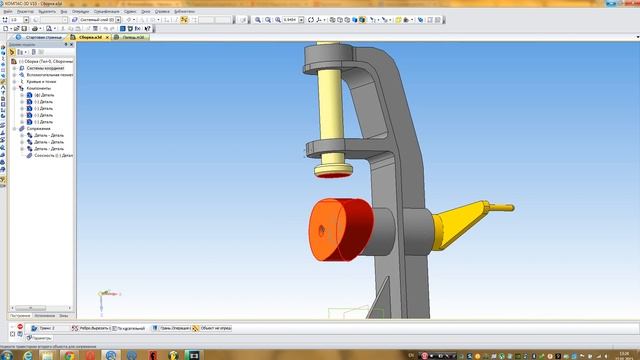The width and height of the screenshot is (640, 360).
Task: Open the Выделить menu
Action: point(47,11)
